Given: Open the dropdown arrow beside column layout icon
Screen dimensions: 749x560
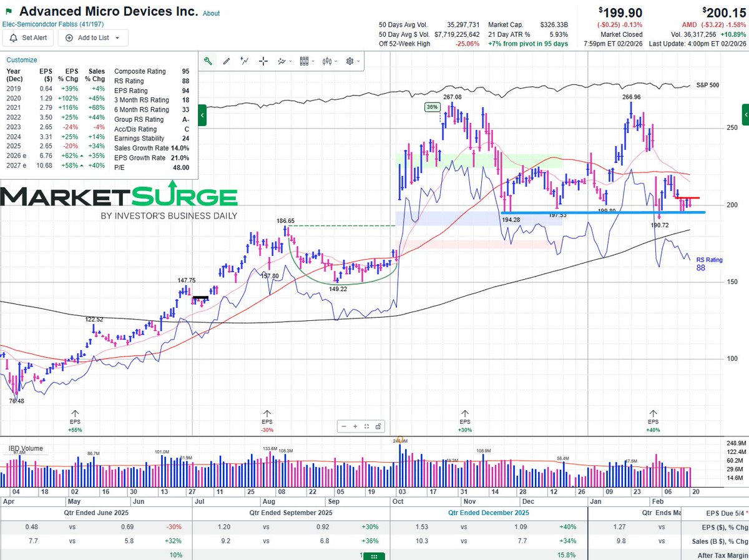Looking at the screenshot, I should pos(313,61).
